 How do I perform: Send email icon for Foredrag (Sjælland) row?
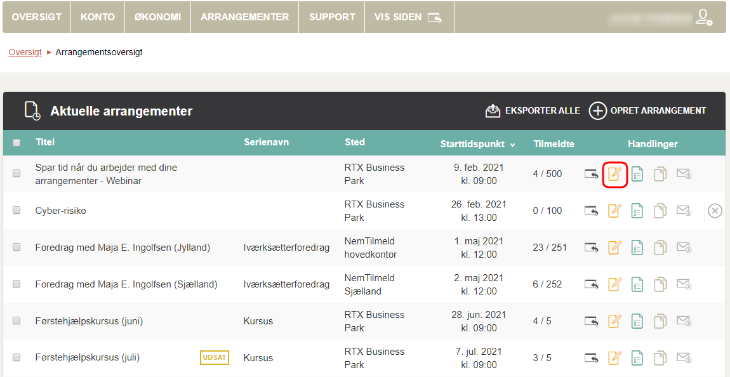tap(684, 284)
